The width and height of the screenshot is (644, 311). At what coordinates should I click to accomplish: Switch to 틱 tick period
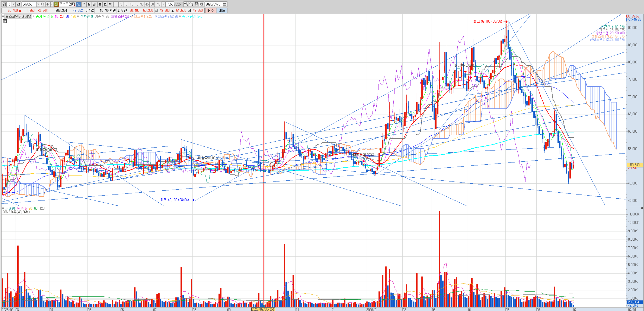coord(110,4)
